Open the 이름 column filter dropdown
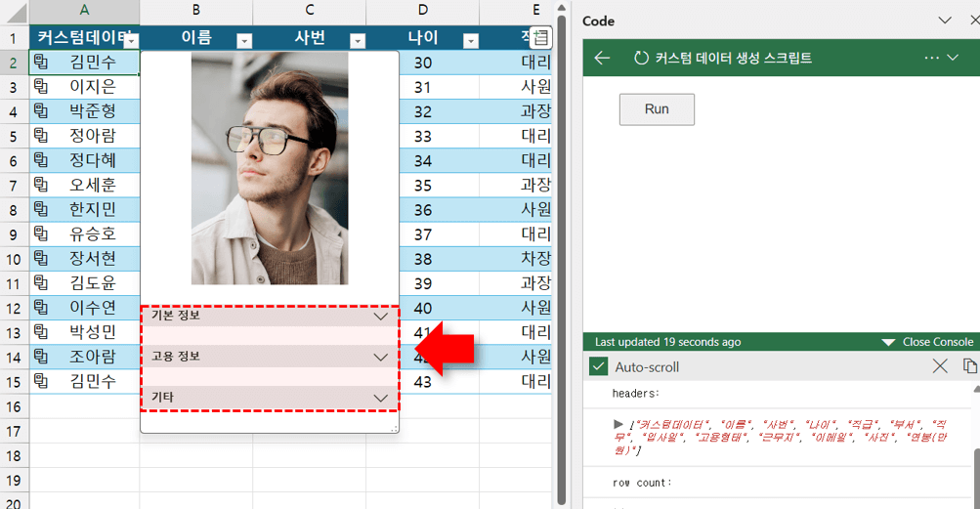This screenshot has width=980, height=509. 244,40
